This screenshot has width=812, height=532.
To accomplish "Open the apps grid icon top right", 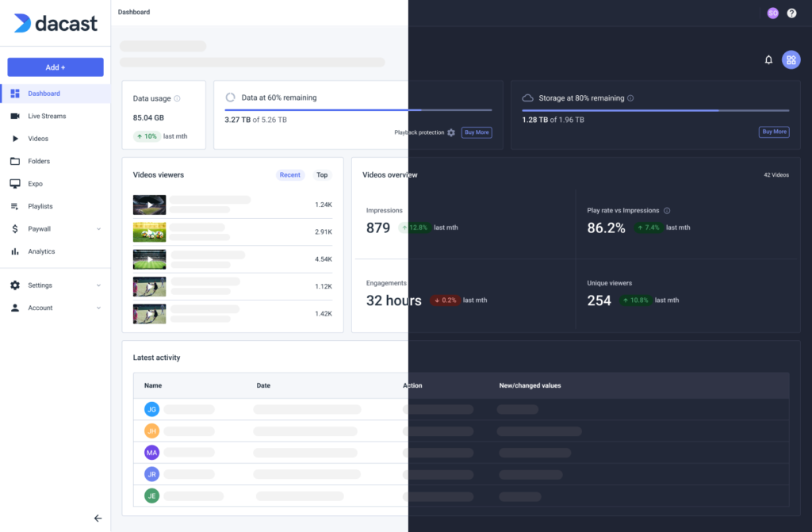I will [x=791, y=59].
